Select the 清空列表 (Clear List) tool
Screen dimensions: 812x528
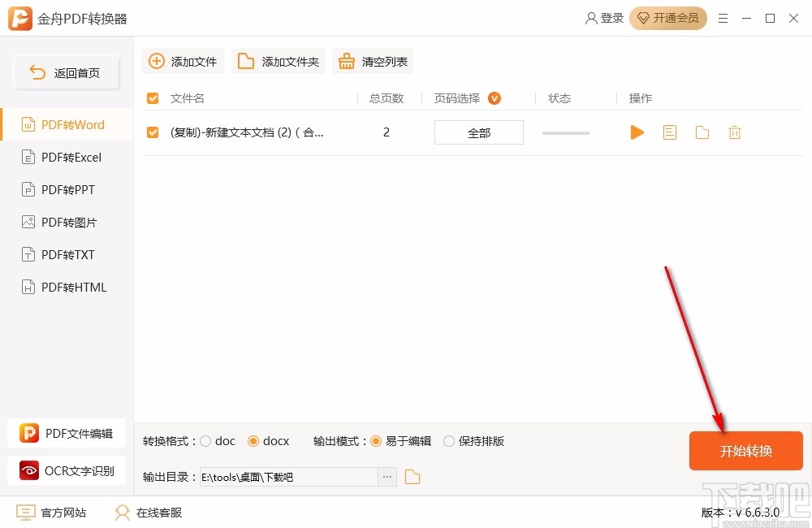click(x=373, y=60)
